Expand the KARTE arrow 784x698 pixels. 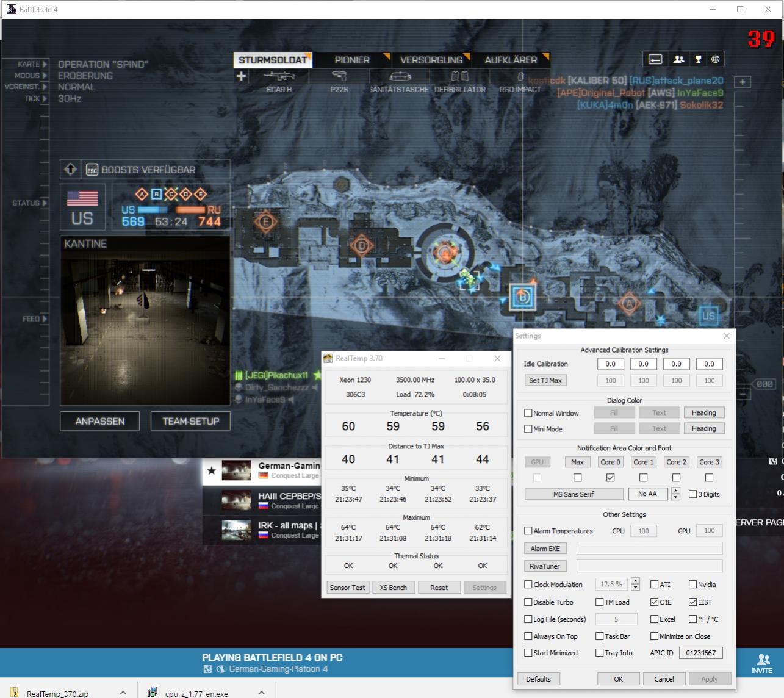click(45, 64)
